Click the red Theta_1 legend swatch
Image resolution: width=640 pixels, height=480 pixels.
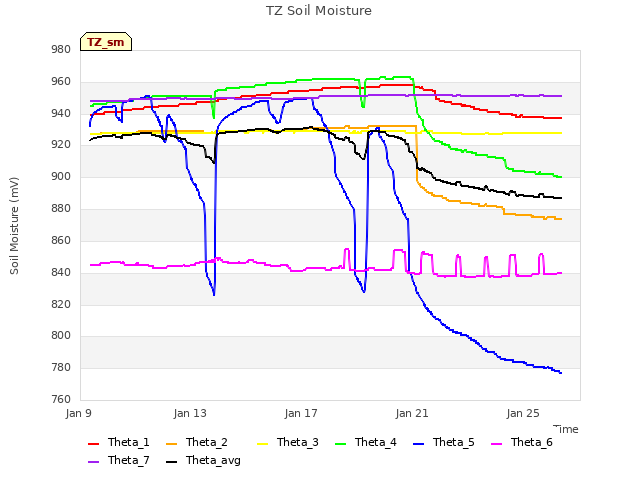point(93,444)
